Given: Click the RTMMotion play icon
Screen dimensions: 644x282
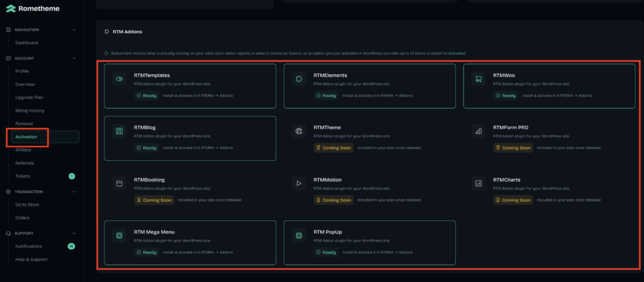Looking at the screenshot, I should [299, 183].
